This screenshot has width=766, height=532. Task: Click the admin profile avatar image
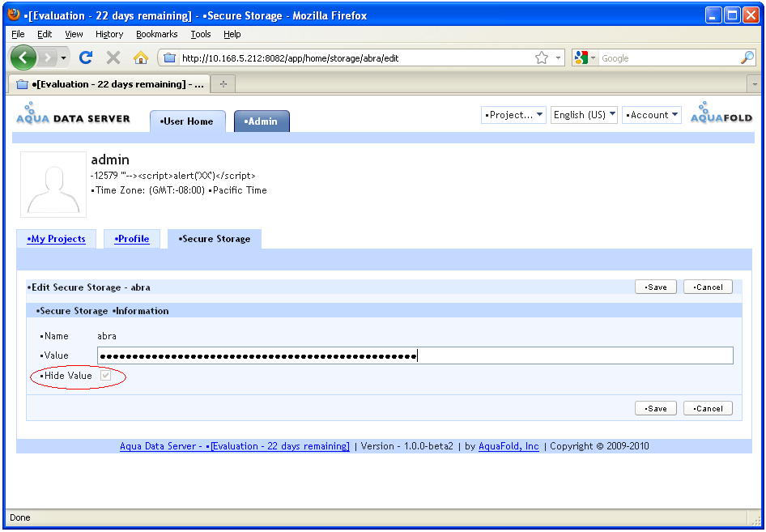pyautogui.click(x=53, y=184)
